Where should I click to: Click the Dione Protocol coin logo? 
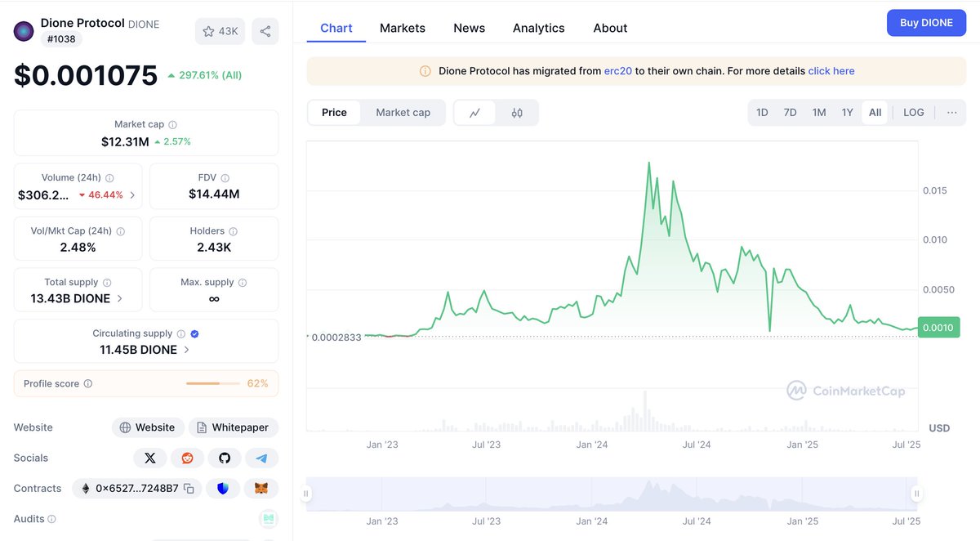(x=24, y=32)
